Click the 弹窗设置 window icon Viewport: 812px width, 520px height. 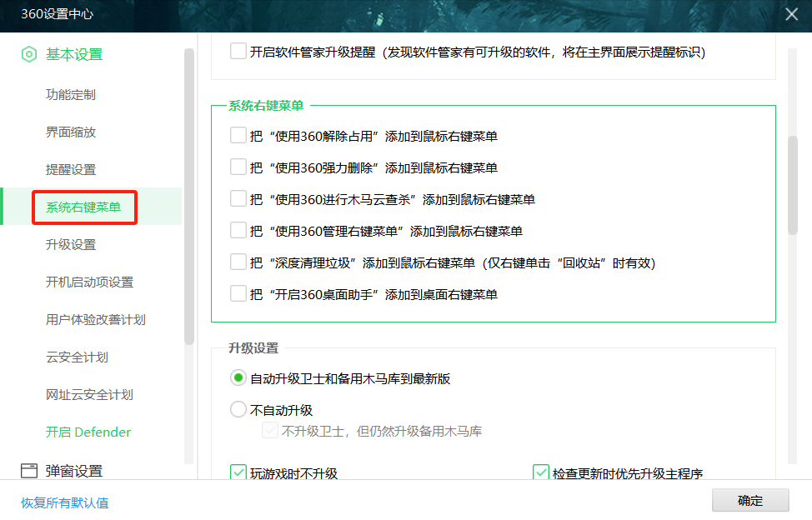29,471
